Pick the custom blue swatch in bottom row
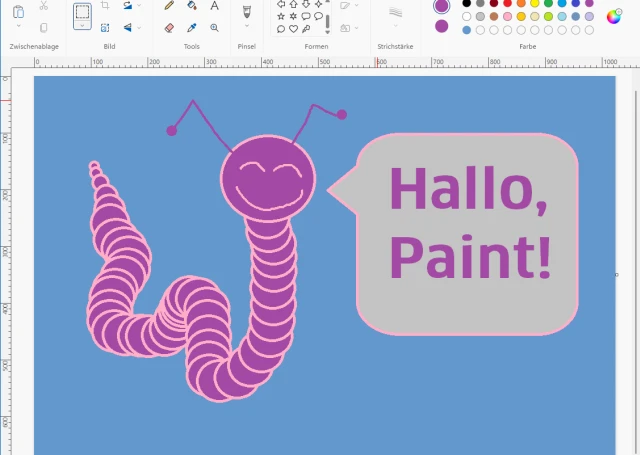This screenshot has width=640, height=455. click(x=467, y=30)
